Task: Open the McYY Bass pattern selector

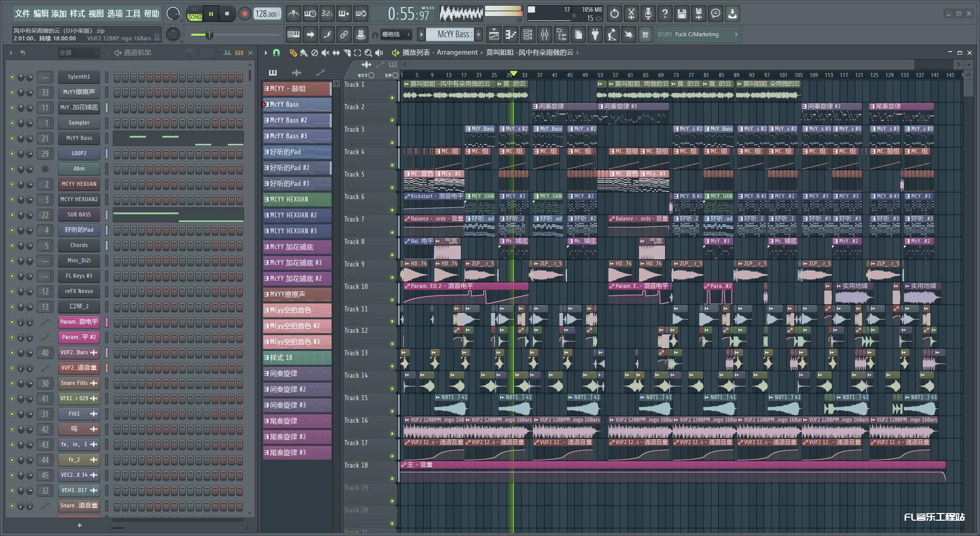Action: [x=450, y=34]
